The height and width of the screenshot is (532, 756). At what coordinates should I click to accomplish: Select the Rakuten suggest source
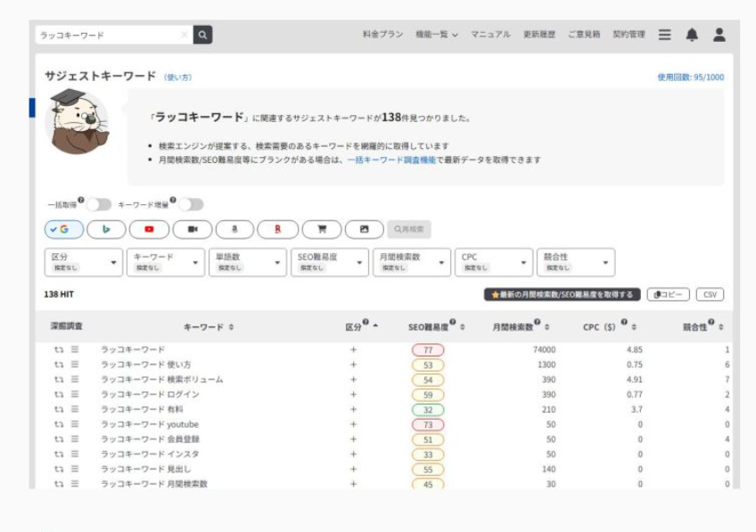tap(278, 229)
